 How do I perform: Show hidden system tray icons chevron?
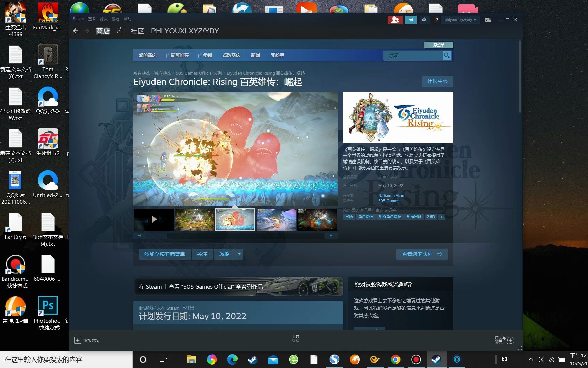click(x=530, y=359)
